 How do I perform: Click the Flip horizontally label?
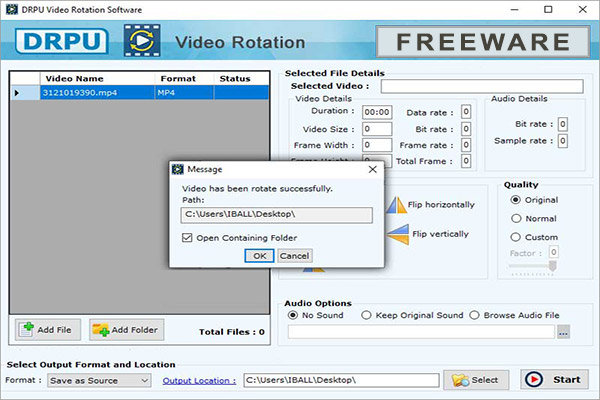pyautogui.click(x=441, y=205)
